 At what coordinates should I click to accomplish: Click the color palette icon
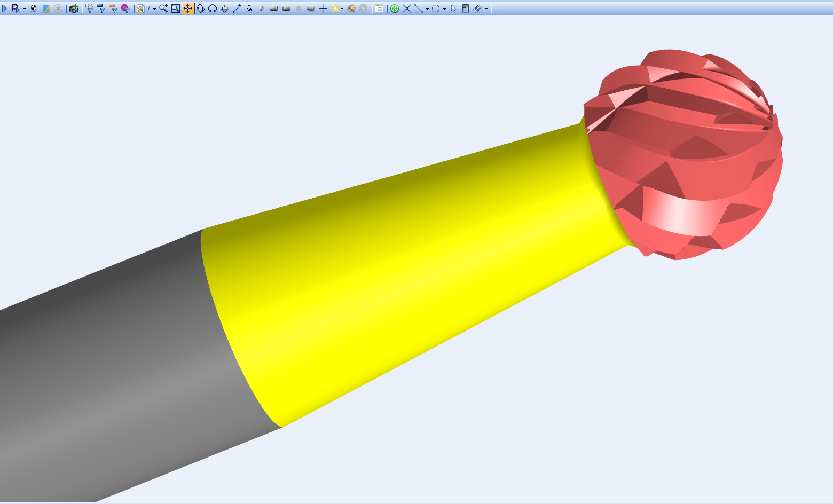pos(351,9)
